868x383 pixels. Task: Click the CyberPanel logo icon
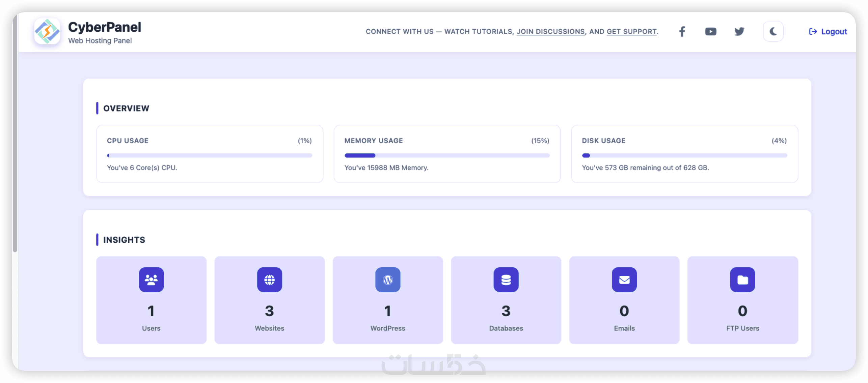(x=47, y=31)
